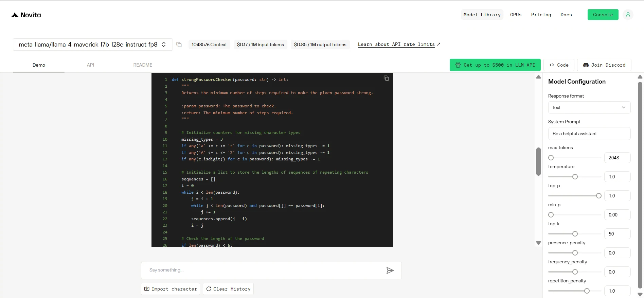This screenshot has height=298, width=644.
Task: Adjust the repetition_penalty slider handle
Action: click(587, 291)
